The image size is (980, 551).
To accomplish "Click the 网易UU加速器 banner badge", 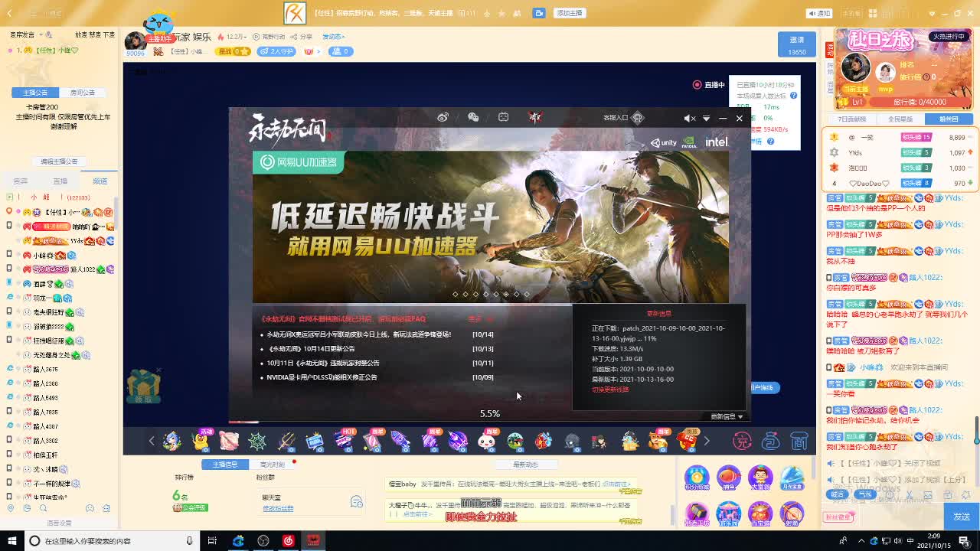I will click(299, 162).
